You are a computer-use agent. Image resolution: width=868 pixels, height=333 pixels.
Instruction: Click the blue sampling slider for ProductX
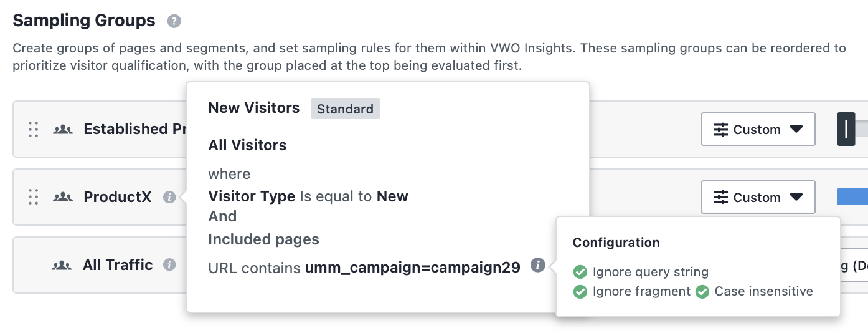[x=852, y=197]
